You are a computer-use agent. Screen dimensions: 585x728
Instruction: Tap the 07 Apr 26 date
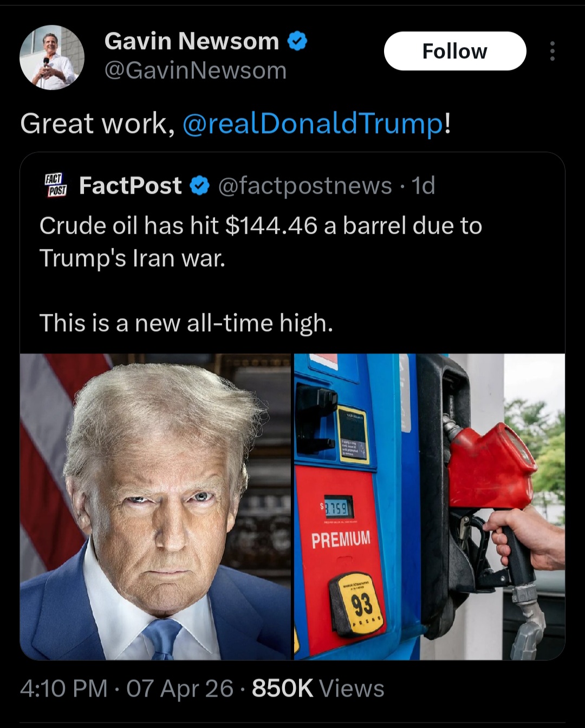(180, 688)
